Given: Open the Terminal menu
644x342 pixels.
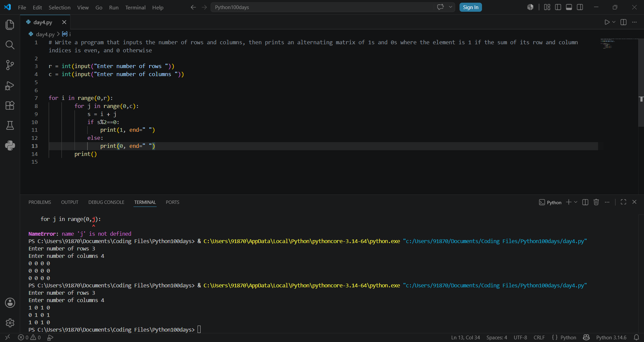Looking at the screenshot, I should pos(135,7).
